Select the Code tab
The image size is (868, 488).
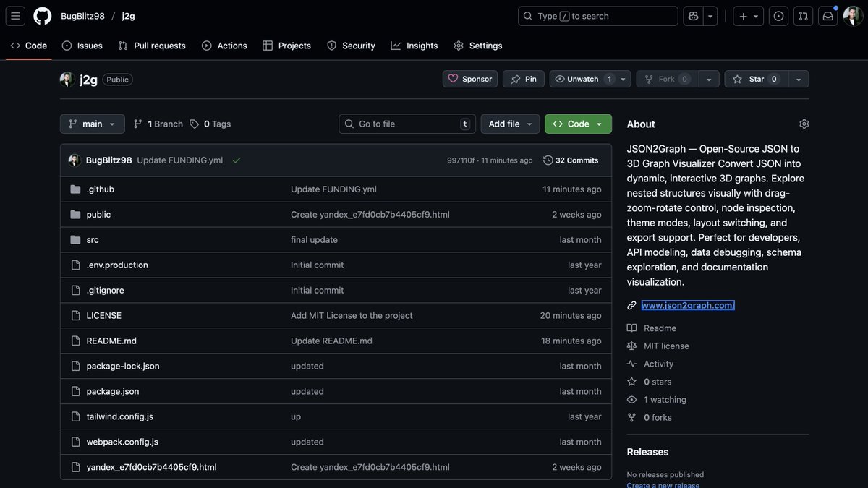pyautogui.click(x=29, y=46)
